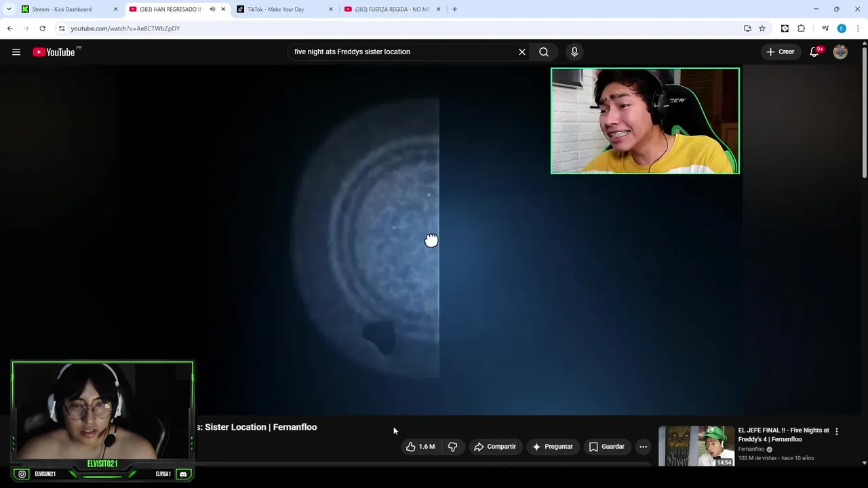The width and height of the screenshot is (868, 488).
Task: Open EL JEFE FINAL video title link
Action: (x=784, y=434)
